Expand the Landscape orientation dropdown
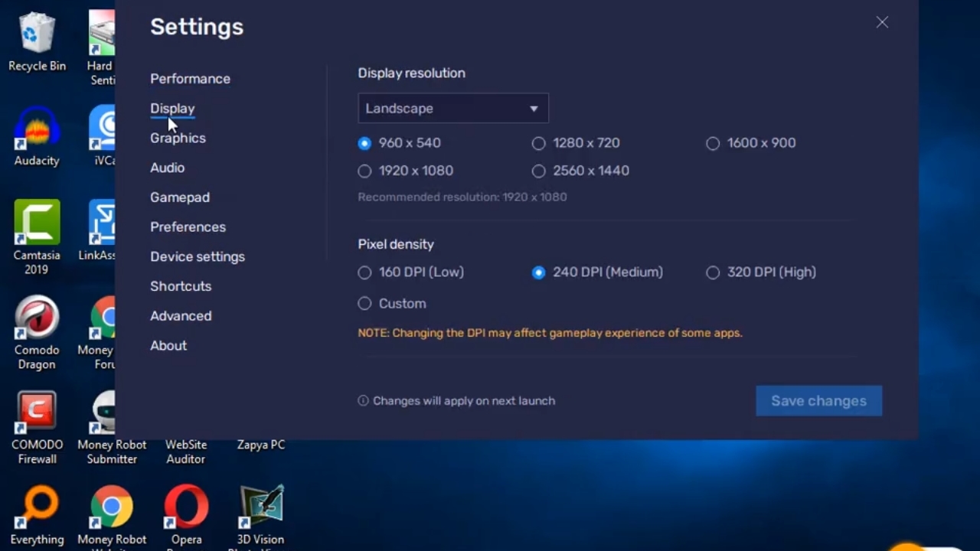This screenshot has height=551, width=980. [453, 109]
